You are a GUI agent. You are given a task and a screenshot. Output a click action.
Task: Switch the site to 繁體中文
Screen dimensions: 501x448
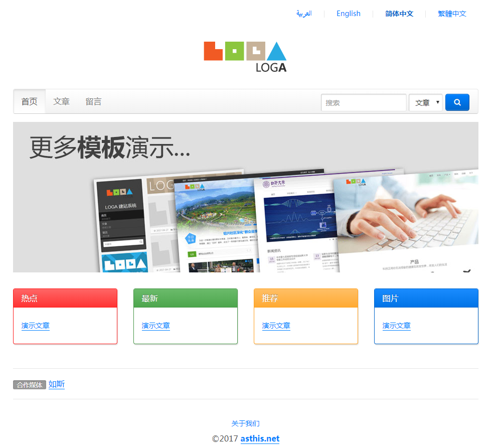(x=451, y=14)
